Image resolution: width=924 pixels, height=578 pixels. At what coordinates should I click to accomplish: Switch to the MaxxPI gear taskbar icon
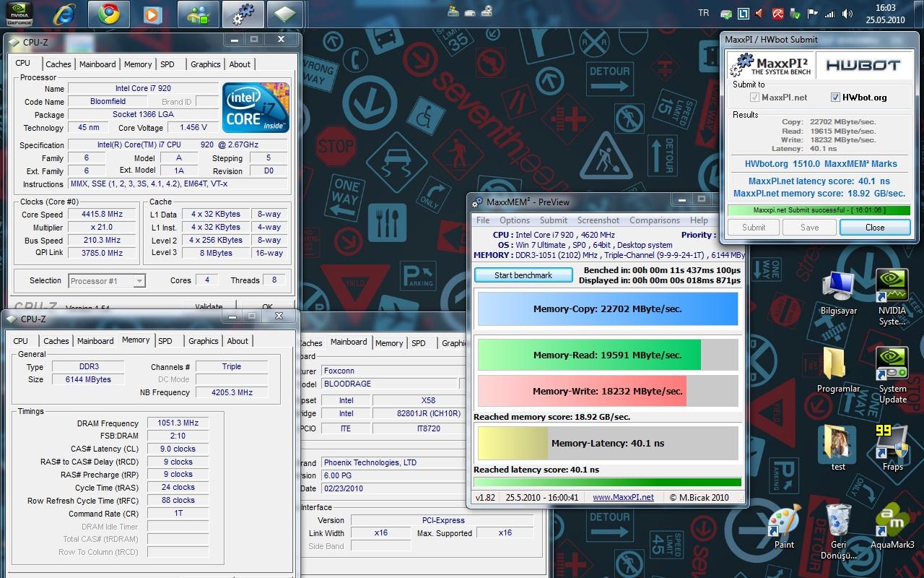(x=242, y=13)
